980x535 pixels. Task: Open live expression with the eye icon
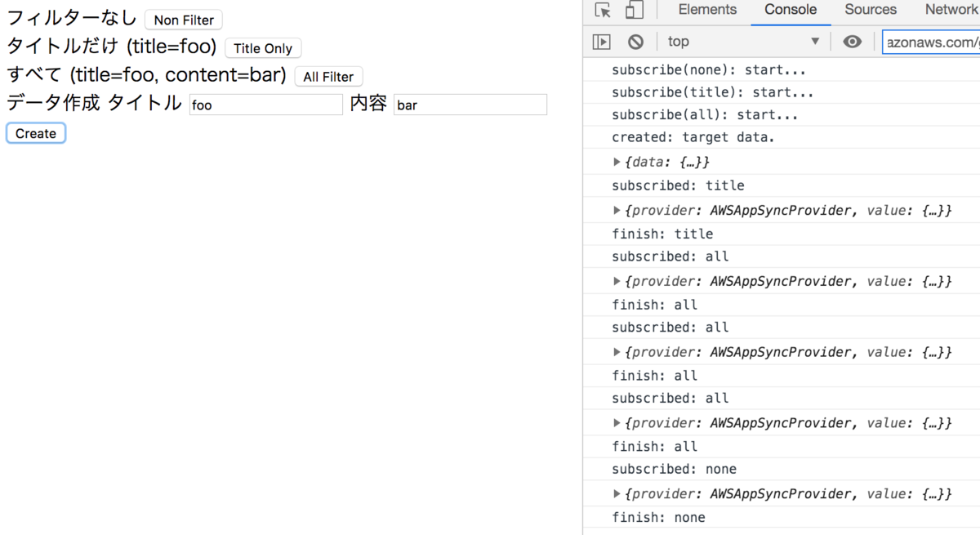pos(852,42)
